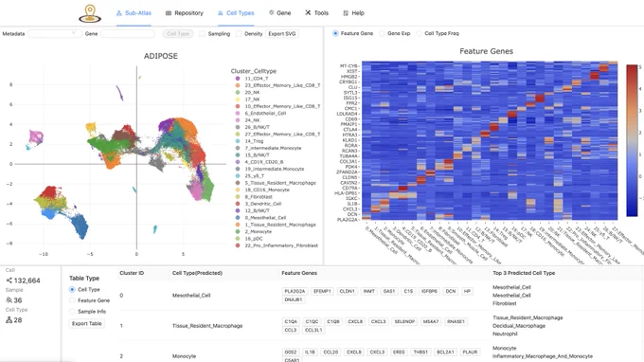Click the ADIPOSE plot title
This screenshot has height=362, width=644.
161,56
